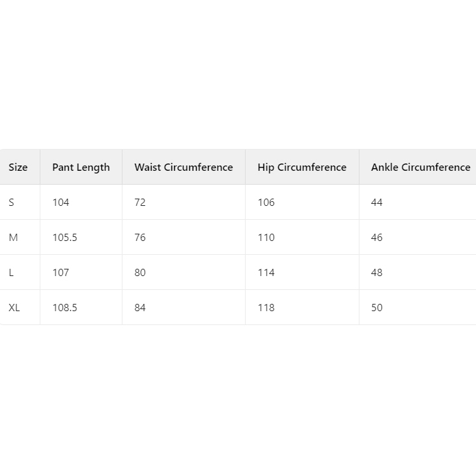The image size is (476, 476).
Task: Click the Hip Circumference column header
Action: point(302,167)
